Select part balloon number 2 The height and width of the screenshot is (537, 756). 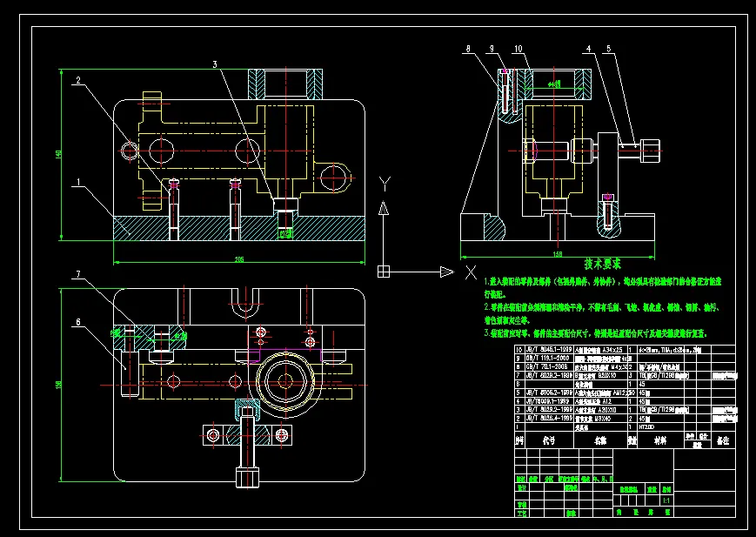[78, 81]
